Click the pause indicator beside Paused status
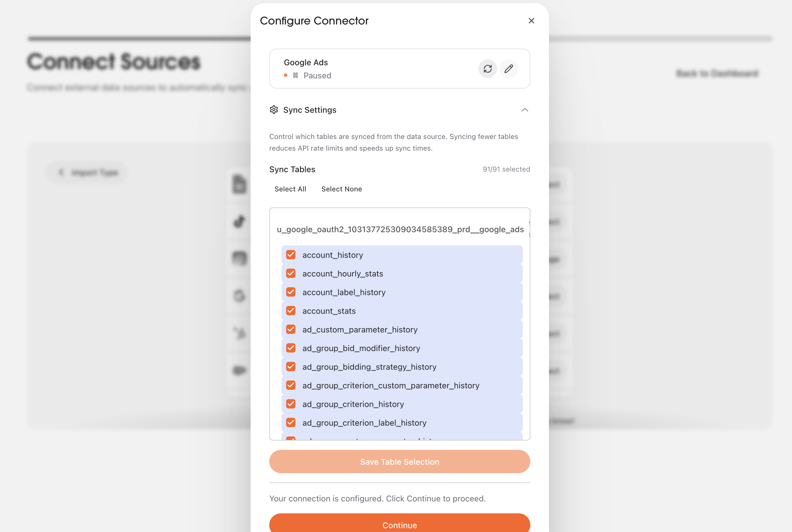Screen dimensions: 792x532 [x=295, y=75]
